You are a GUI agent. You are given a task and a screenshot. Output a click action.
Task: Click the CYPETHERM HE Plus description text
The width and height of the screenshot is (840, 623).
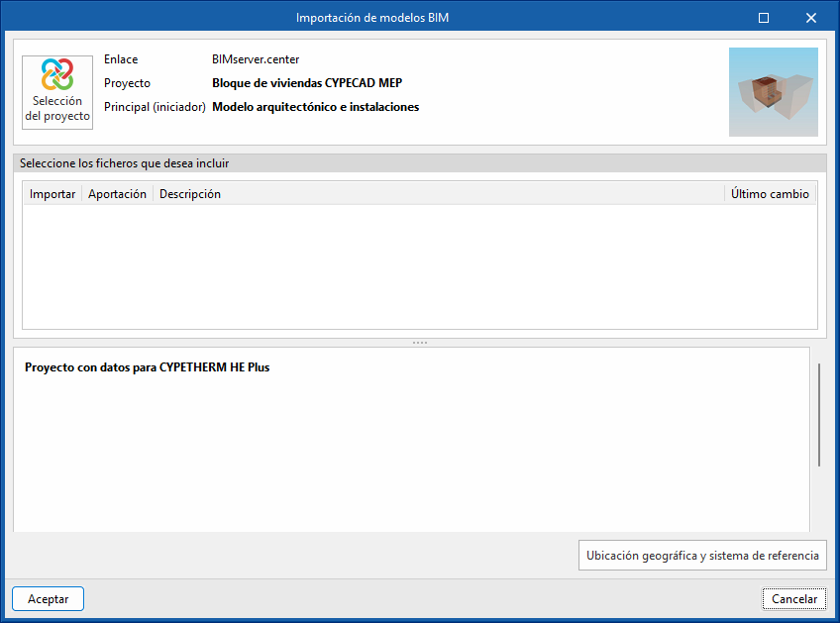pyautogui.click(x=147, y=367)
